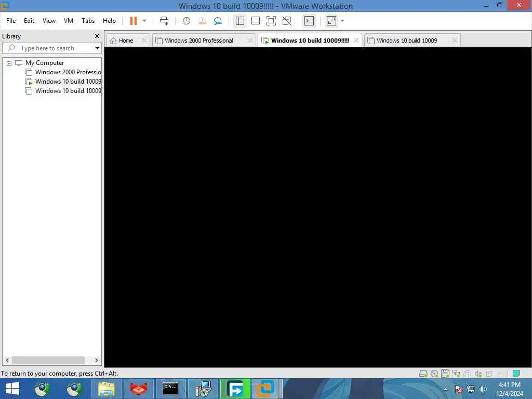
Task: Click the library scroll right arrow
Action: [x=96, y=361]
